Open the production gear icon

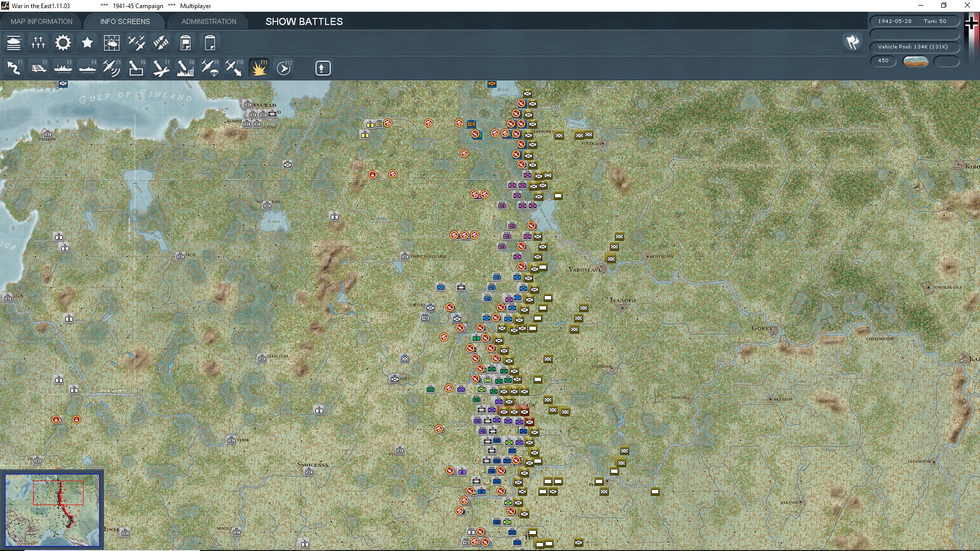[x=63, y=43]
